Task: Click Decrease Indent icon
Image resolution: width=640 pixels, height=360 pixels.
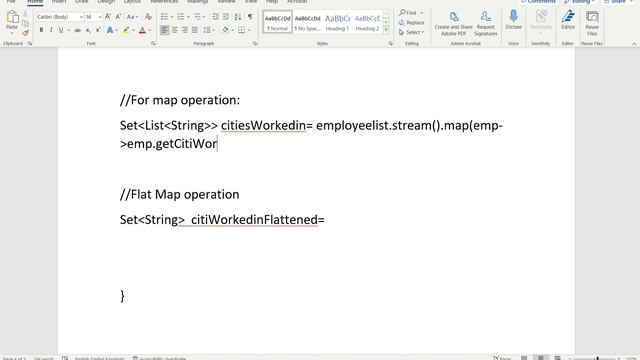Action: click(x=216, y=17)
